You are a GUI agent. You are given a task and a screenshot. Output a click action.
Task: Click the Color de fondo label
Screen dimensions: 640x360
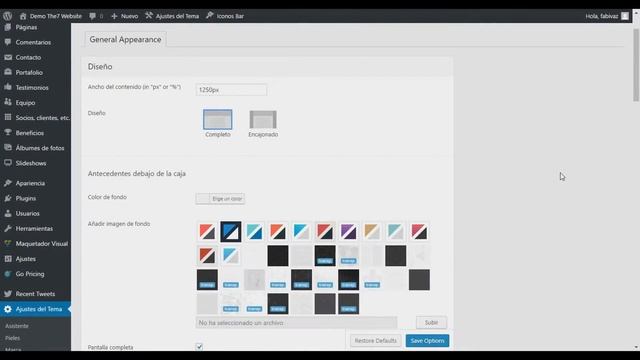pos(107,197)
